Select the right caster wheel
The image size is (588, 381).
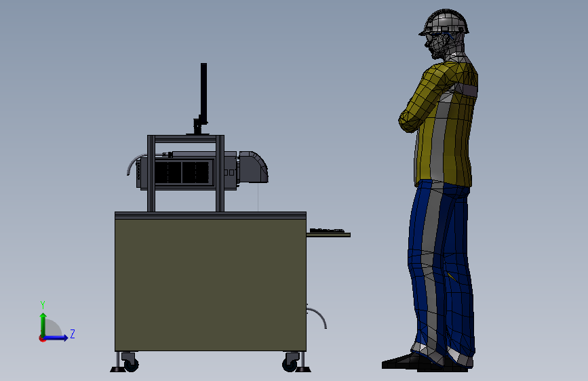[x=290, y=364]
